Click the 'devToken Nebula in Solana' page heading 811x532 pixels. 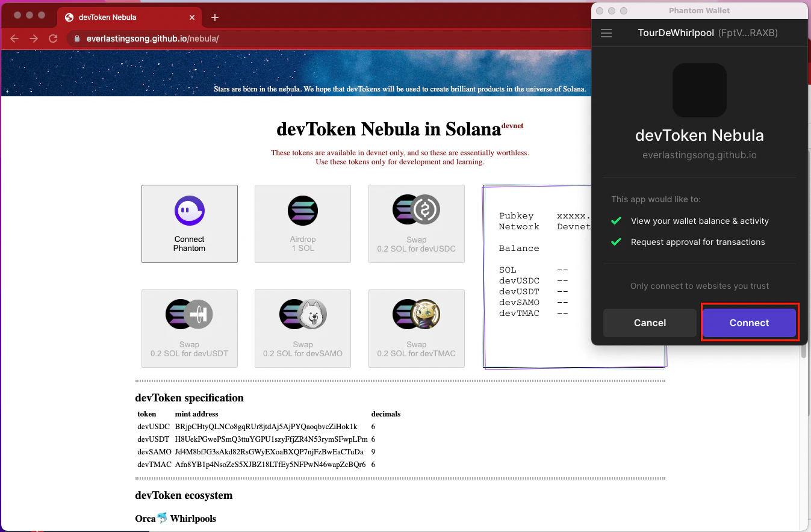click(388, 129)
